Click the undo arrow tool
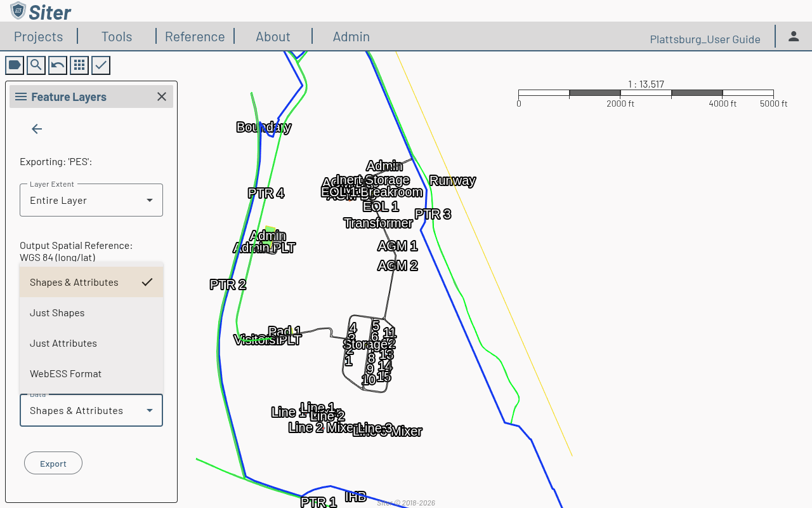This screenshot has width=812, height=508. point(58,65)
